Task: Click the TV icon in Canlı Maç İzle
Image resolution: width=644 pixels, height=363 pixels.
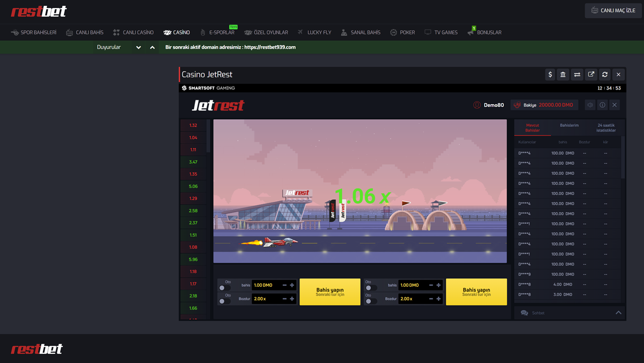Action: (595, 11)
